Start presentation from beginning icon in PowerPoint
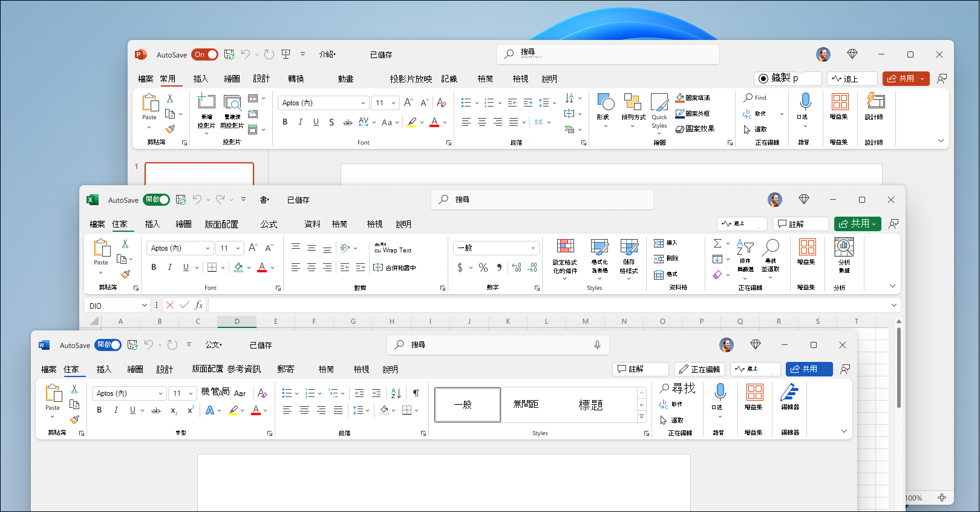This screenshot has width=980, height=512. (286, 54)
